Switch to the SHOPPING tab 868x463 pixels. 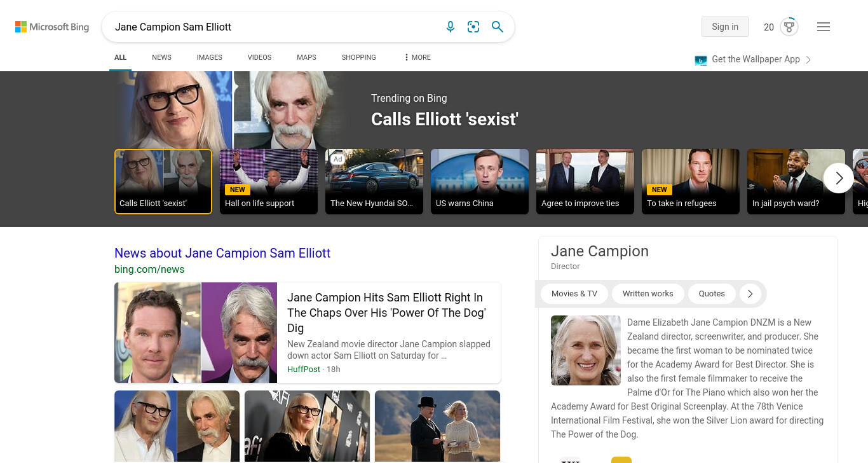358,57
